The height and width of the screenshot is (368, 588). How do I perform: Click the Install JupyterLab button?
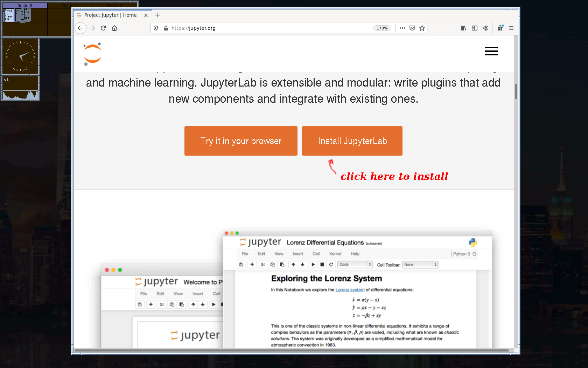pyautogui.click(x=352, y=141)
